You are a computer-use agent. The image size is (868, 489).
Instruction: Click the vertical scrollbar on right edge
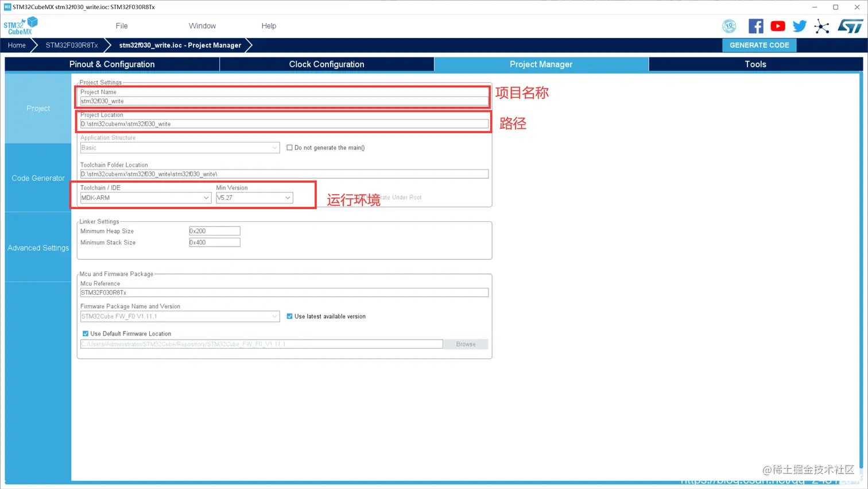tap(861, 270)
